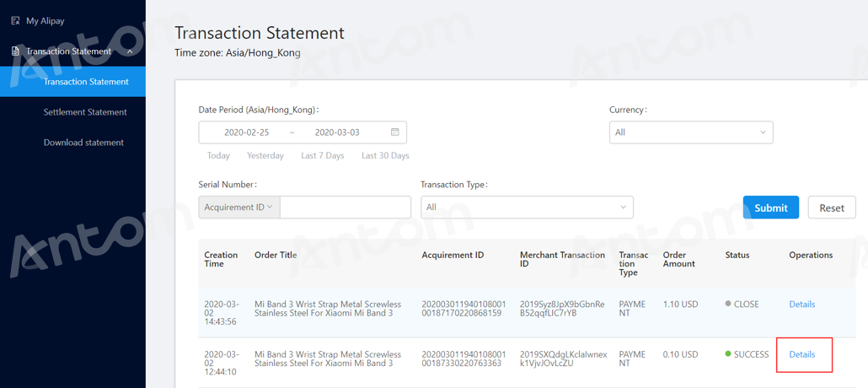This screenshot has width=868, height=388.
Task: Click the Transaction Statement document icon
Action: pos(15,51)
